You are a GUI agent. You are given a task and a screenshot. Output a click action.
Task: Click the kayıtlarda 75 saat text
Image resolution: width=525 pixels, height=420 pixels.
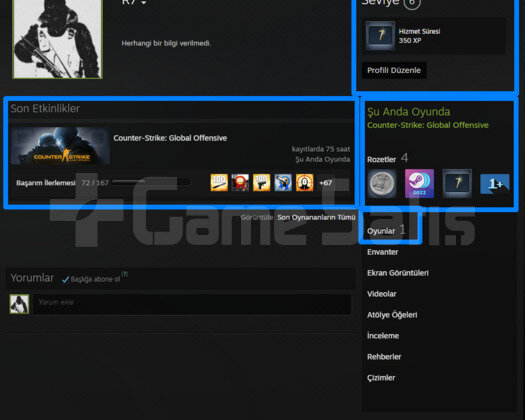point(321,149)
